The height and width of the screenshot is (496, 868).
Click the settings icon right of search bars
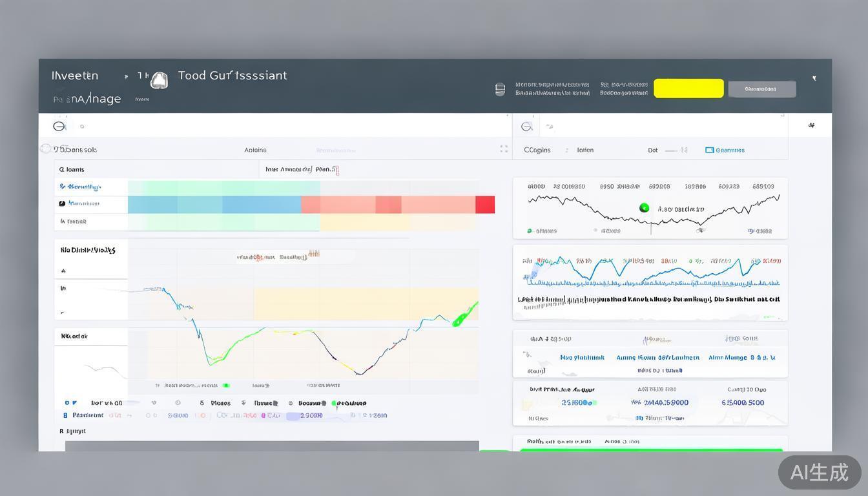tap(812, 125)
